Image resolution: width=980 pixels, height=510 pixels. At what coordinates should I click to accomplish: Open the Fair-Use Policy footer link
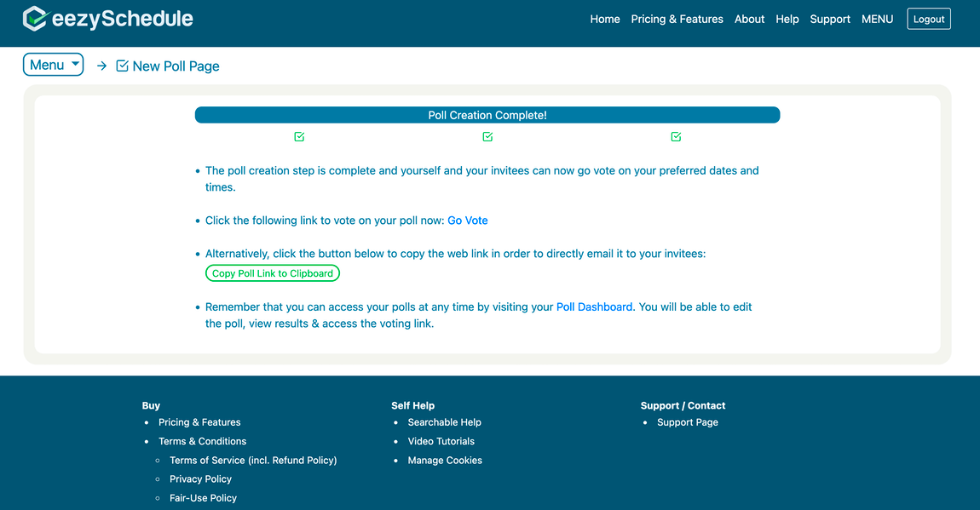tap(203, 498)
